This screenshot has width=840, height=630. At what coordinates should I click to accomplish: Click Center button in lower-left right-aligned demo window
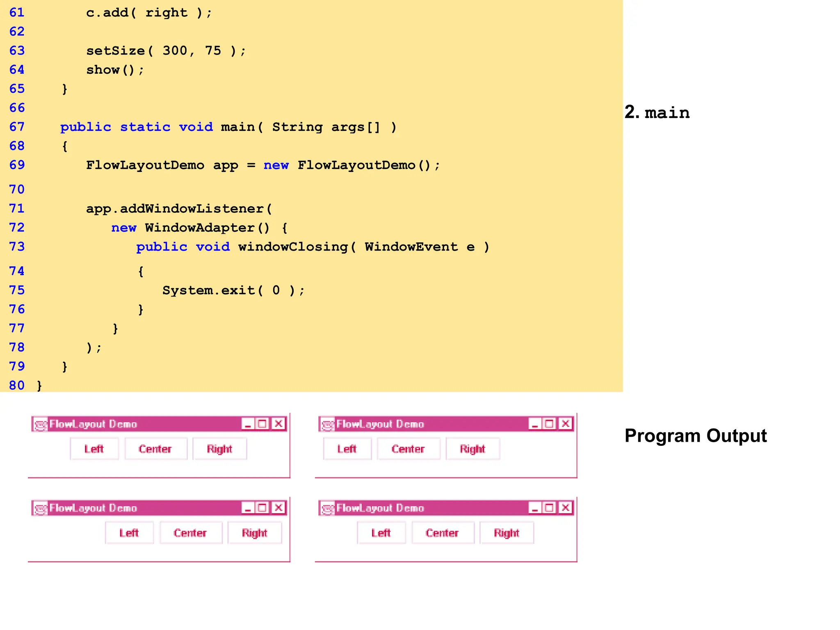(190, 533)
